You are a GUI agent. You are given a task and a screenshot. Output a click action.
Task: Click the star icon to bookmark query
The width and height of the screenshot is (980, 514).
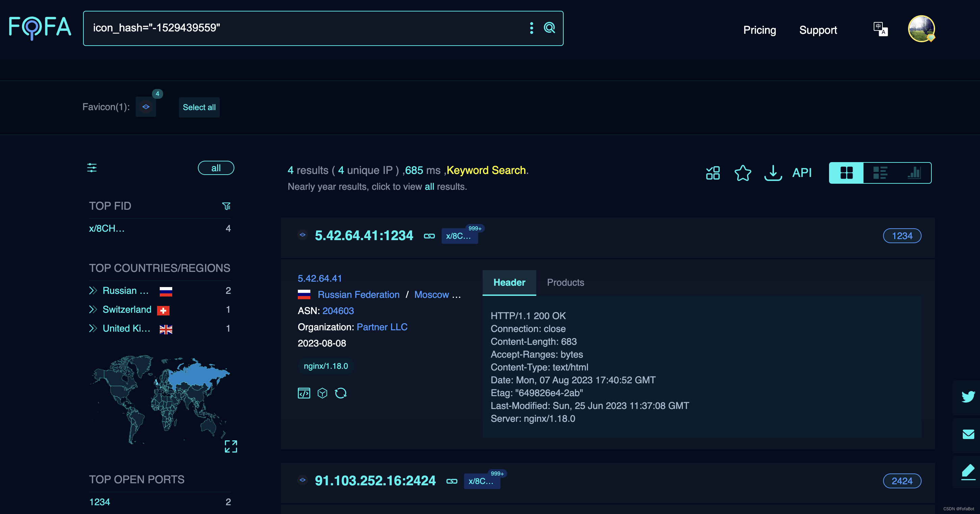click(742, 173)
